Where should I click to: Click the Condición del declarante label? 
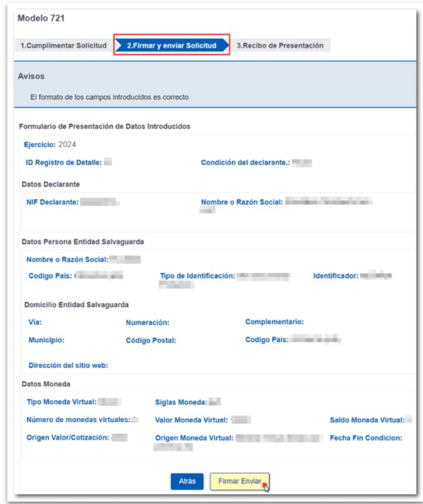pos(245,163)
